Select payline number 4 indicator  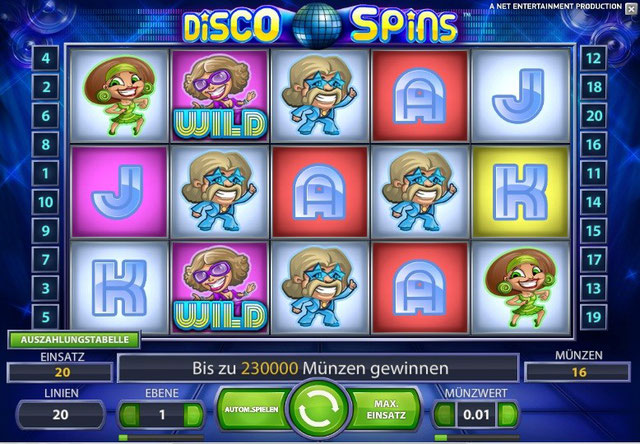coord(45,58)
